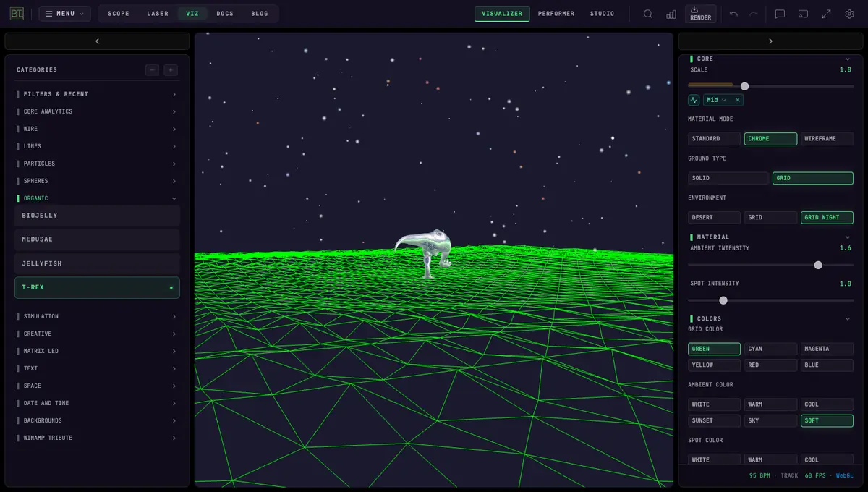Adjust the Scale slider handle
The image size is (868, 492).
[744, 86]
